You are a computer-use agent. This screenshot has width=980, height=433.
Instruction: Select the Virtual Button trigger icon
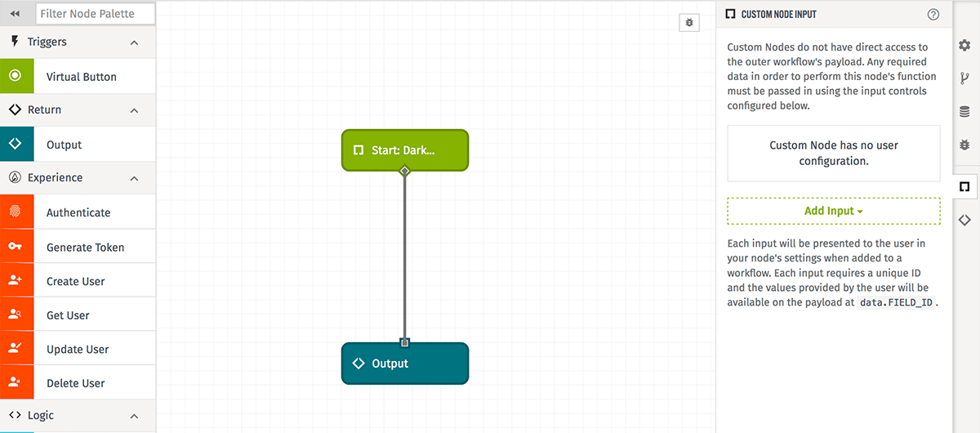click(x=16, y=76)
